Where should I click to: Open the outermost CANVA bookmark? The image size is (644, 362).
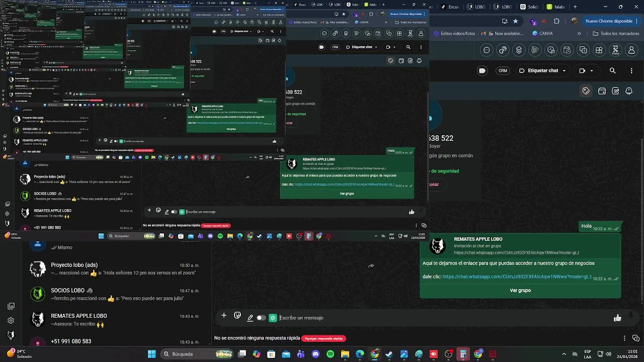(x=542, y=34)
